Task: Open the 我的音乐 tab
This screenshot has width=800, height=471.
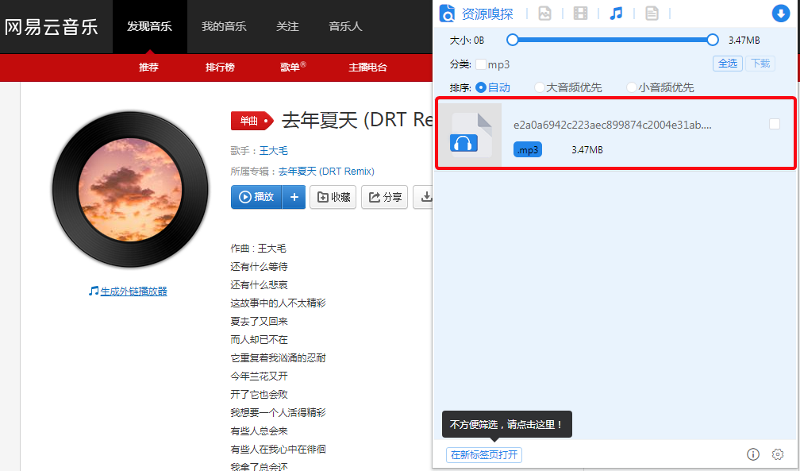Action: point(223,27)
